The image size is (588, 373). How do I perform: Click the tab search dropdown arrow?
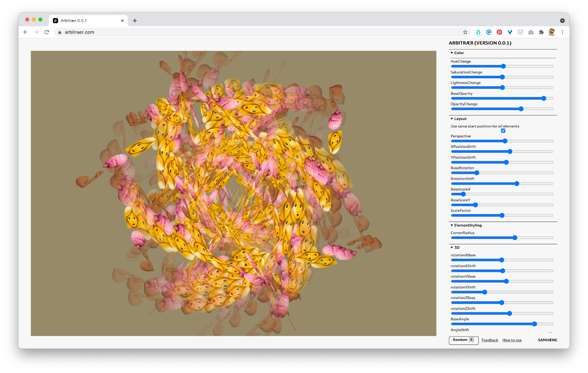(562, 21)
